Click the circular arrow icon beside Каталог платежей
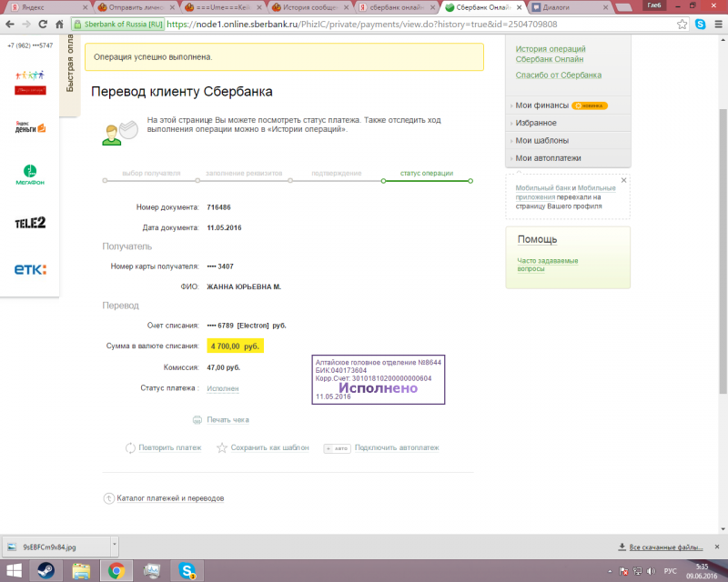 pyautogui.click(x=108, y=498)
